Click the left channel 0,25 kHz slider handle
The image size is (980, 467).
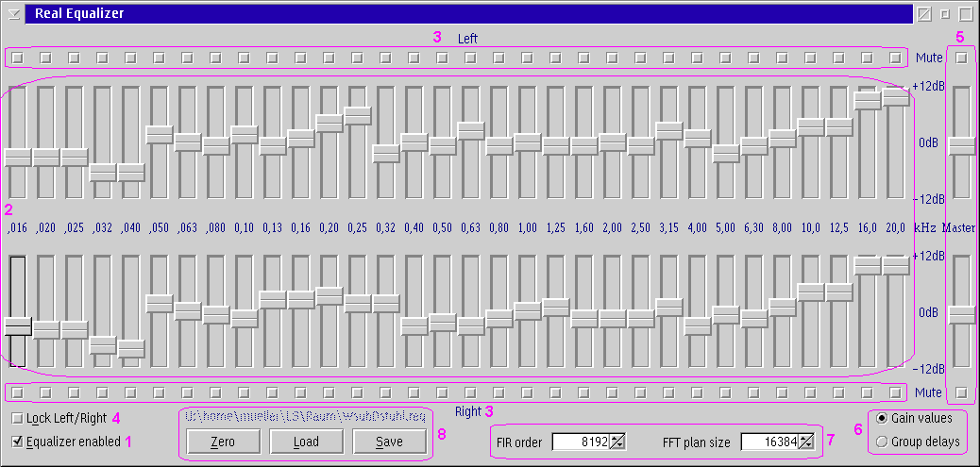tap(358, 116)
